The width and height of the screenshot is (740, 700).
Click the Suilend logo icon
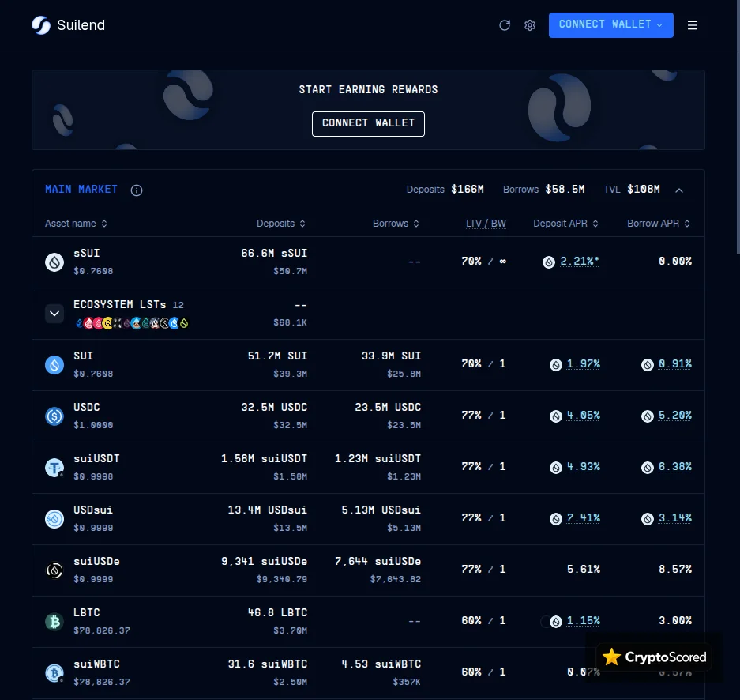[41, 25]
